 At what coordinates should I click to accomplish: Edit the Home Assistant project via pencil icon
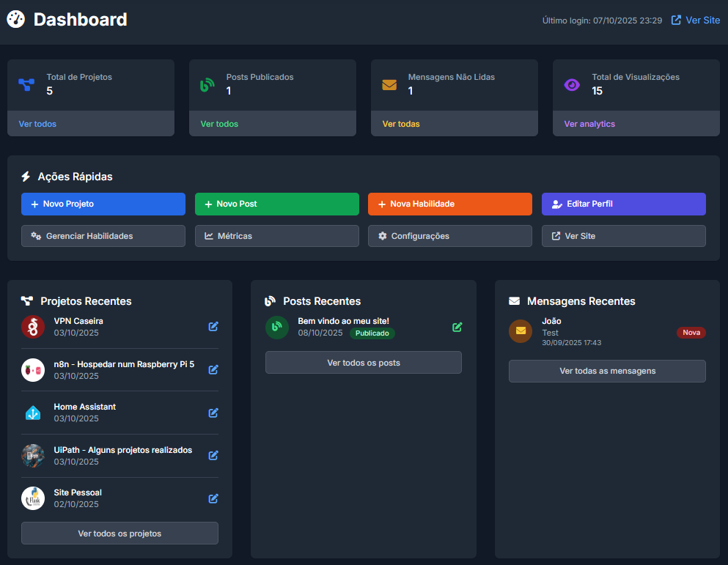pos(213,413)
